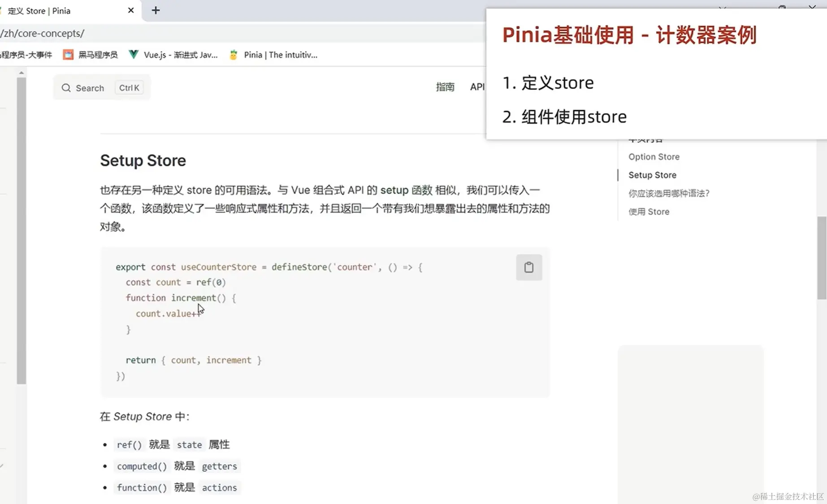
Task: Click the "'counter'" string in defineStore call
Action: pos(355,267)
